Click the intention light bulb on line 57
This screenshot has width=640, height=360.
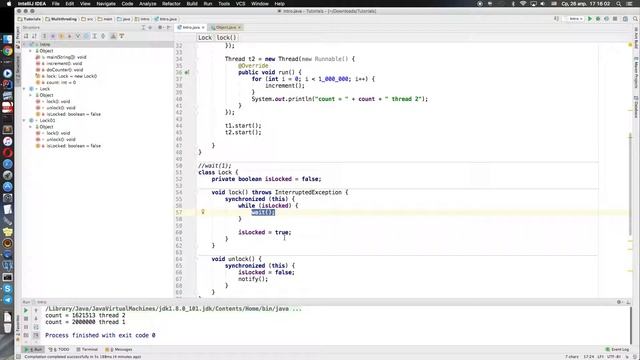click(x=202, y=212)
